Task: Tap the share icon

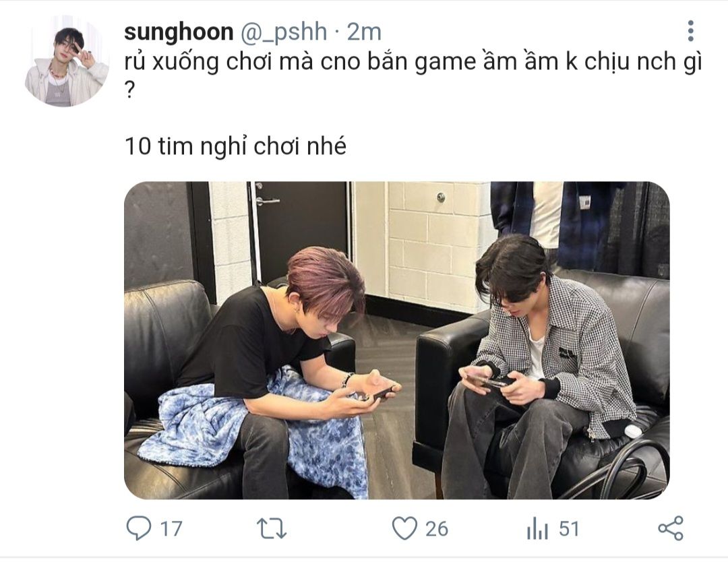Action: [x=671, y=528]
